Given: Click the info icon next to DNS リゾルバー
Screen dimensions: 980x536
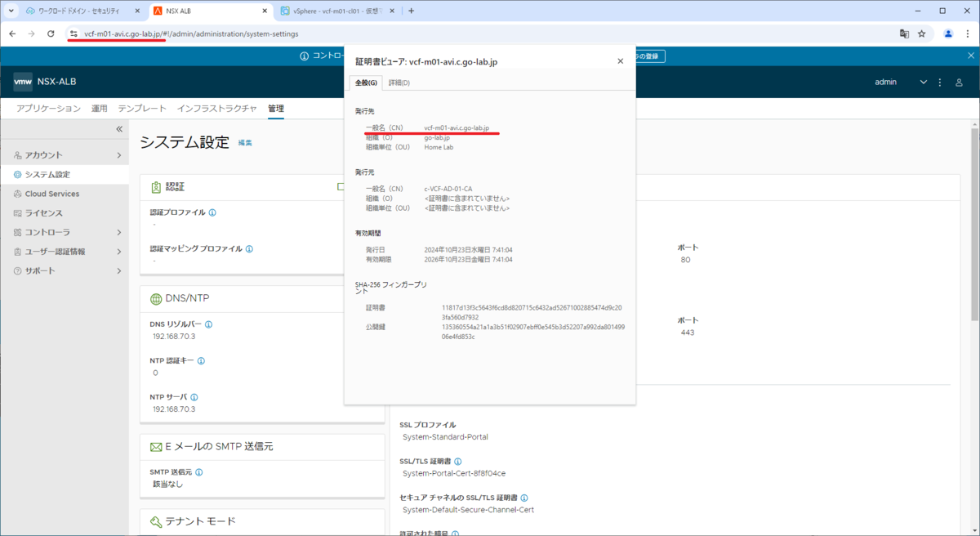Looking at the screenshot, I should pos(208,324).
